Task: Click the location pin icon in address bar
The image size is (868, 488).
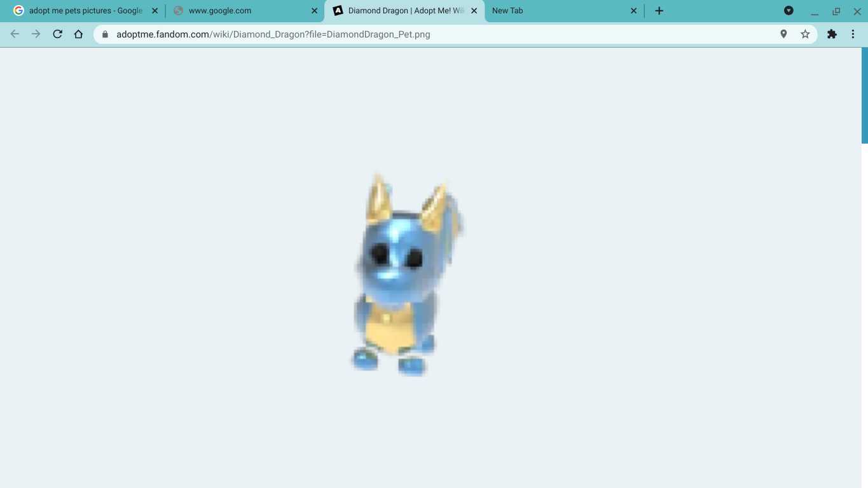Action: (x=783, y=34)
